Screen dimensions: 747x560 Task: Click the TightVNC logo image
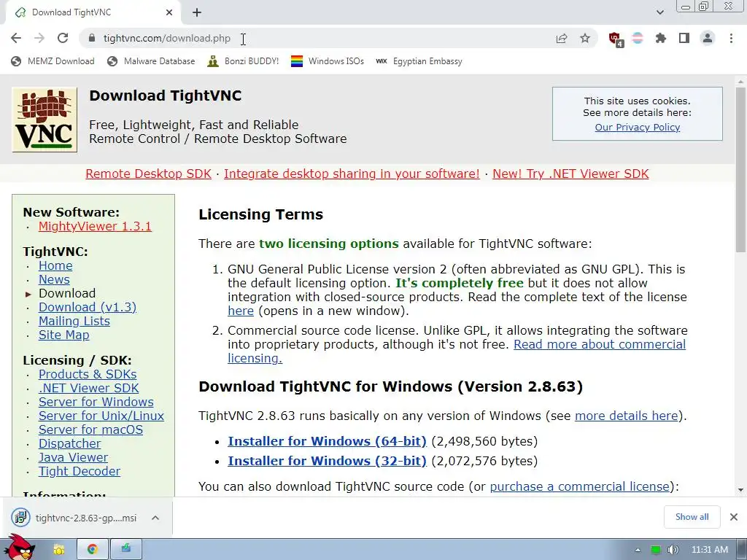coord(44,120)
